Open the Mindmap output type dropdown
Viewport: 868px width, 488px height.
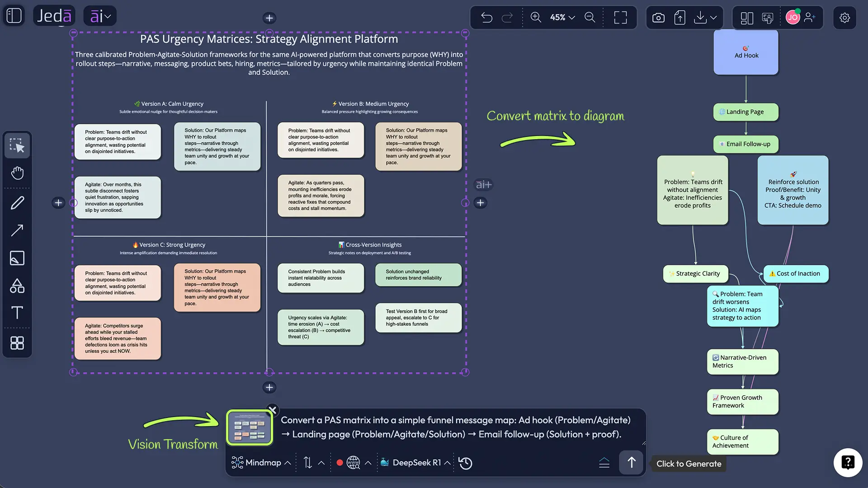coord(261,463)
